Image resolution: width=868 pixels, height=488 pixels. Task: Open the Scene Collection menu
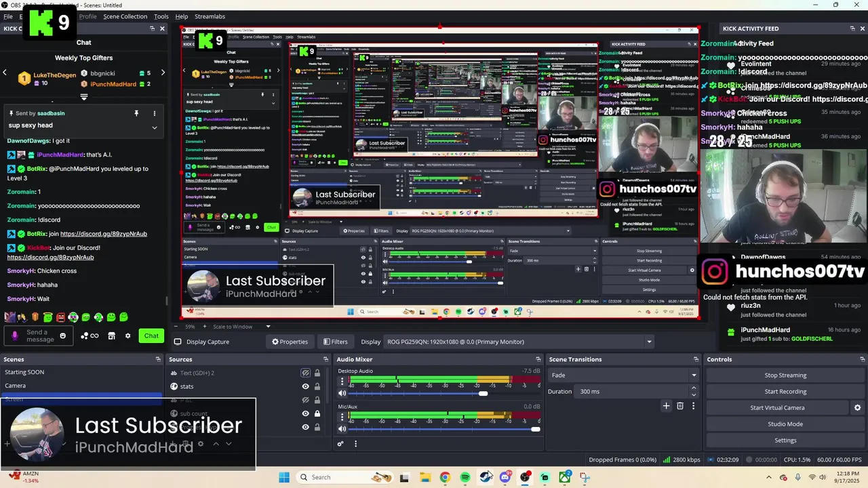(x=125, y=16)
